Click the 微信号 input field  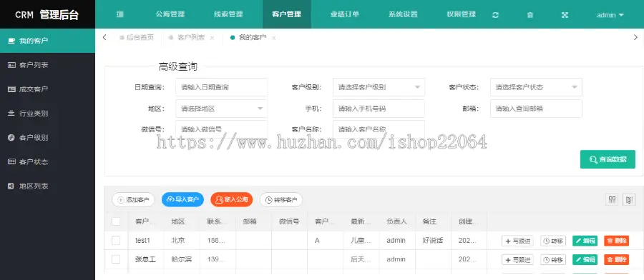(x=221, y=129)
